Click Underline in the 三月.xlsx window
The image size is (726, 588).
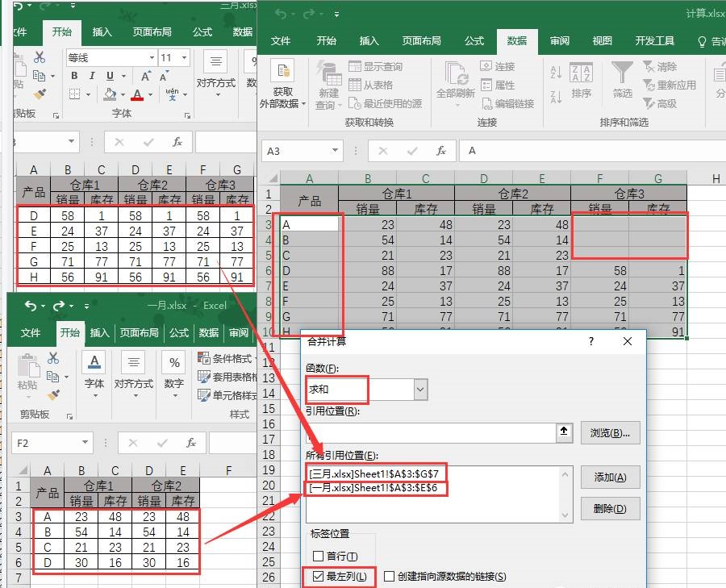(110, 76)
